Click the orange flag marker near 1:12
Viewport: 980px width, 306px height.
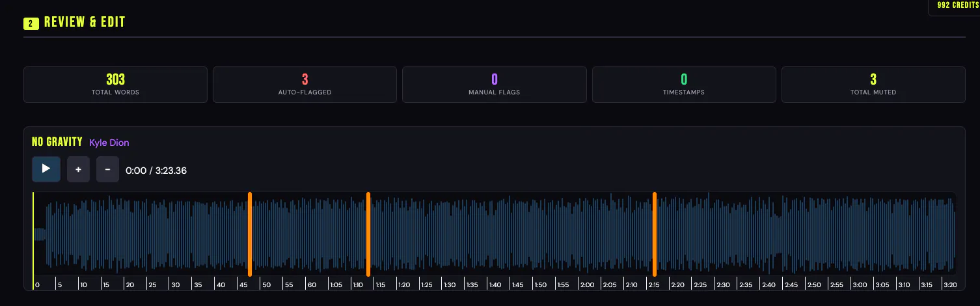point(368,234)
